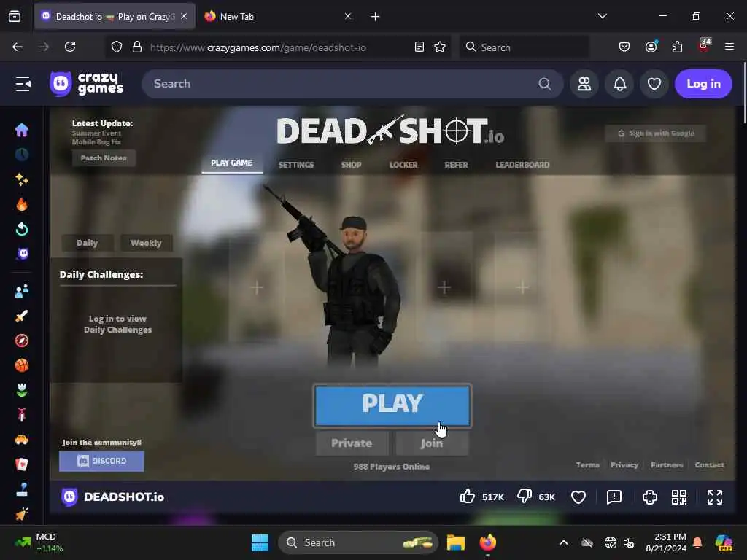
Task: Open recently played clock icon in sidebar
Action: click(x=22, y=155)
